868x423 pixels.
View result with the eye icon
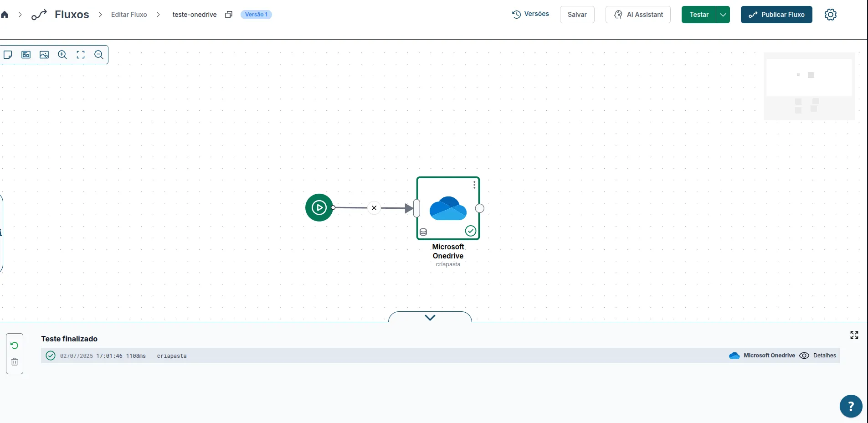click(x=804, y=356)
